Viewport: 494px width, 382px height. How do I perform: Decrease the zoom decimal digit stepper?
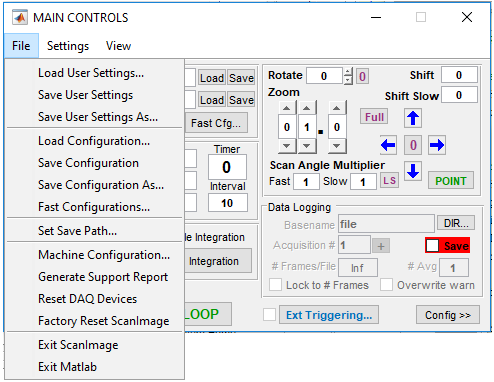point(337,146)
